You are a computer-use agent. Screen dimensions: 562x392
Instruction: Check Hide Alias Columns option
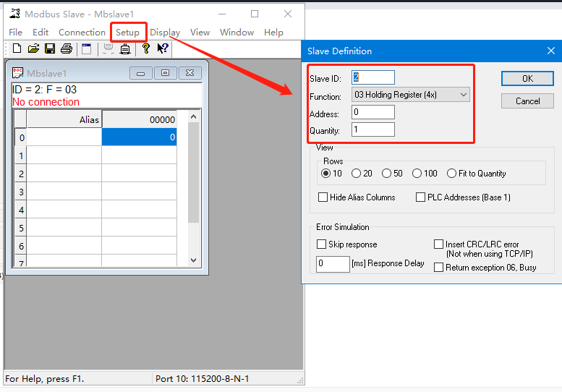[323, 197]
